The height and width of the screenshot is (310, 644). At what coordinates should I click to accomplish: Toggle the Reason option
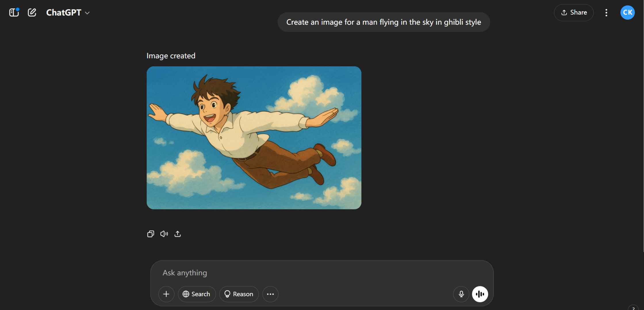[239, 294]
